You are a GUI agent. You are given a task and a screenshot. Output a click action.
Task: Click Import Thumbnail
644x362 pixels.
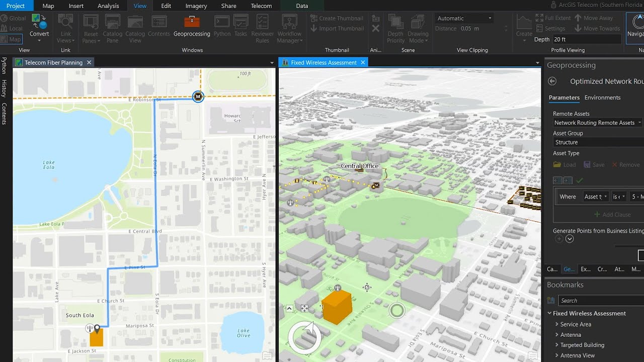(x=337, y=29)
